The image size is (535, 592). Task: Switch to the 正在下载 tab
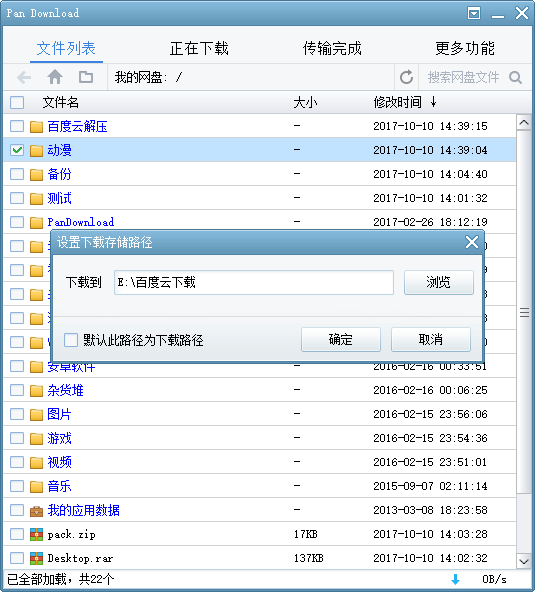pos(199,48)
